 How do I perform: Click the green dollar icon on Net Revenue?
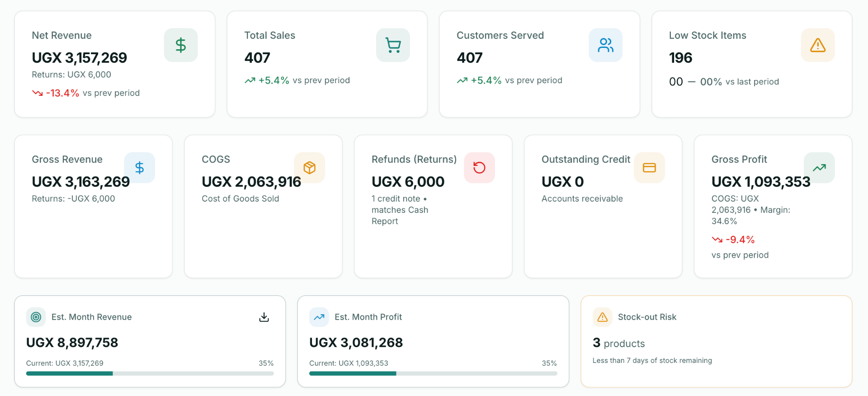[x=181, y=45]
